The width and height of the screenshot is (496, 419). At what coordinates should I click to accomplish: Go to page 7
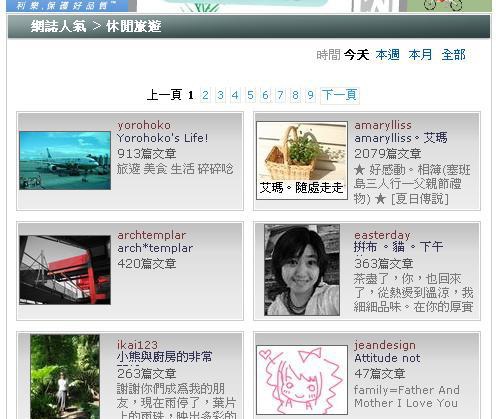tap(280, 95)
